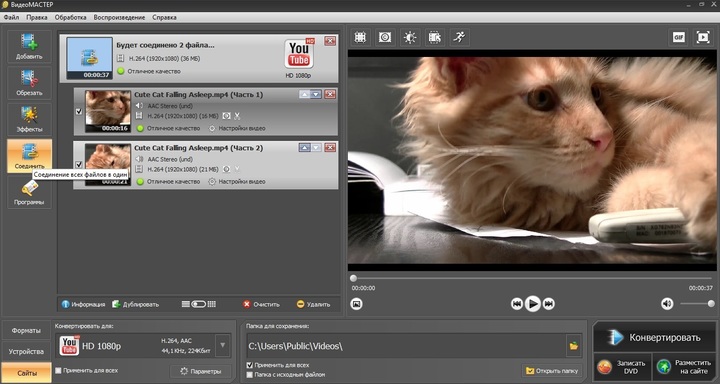
Task: Enable Применить для всех under Конвертировать для
Action: pos(58,370)
